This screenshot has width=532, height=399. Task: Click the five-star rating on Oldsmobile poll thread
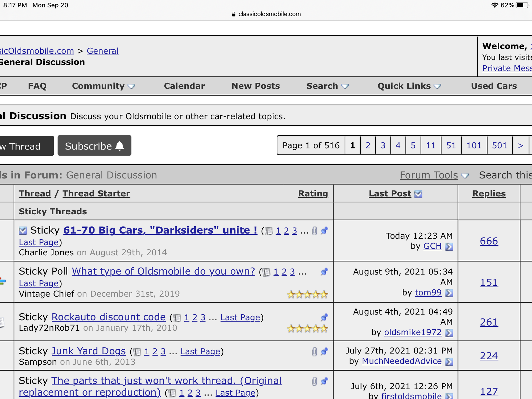[307, 294]
